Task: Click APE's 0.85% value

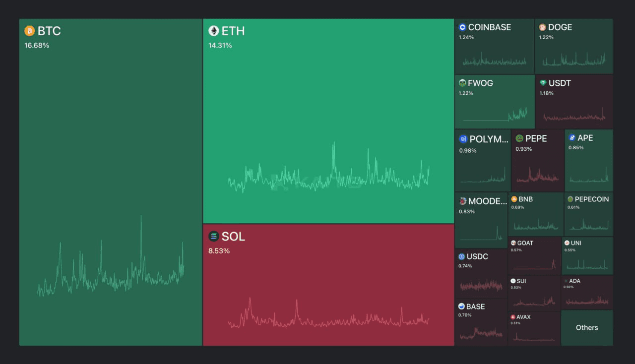Action: 576,148
